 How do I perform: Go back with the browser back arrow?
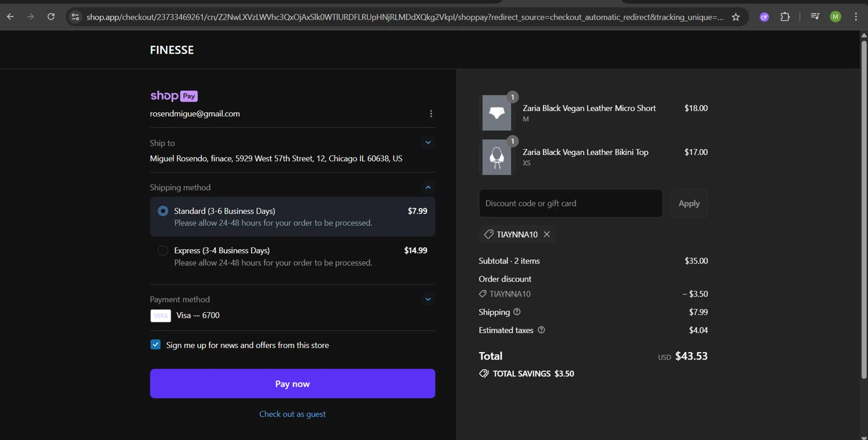(10, 17)
